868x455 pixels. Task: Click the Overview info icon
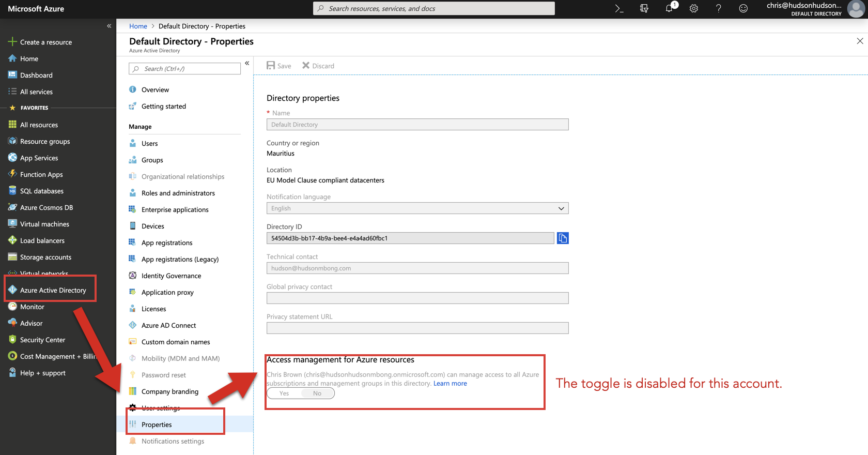pos(133,89)
